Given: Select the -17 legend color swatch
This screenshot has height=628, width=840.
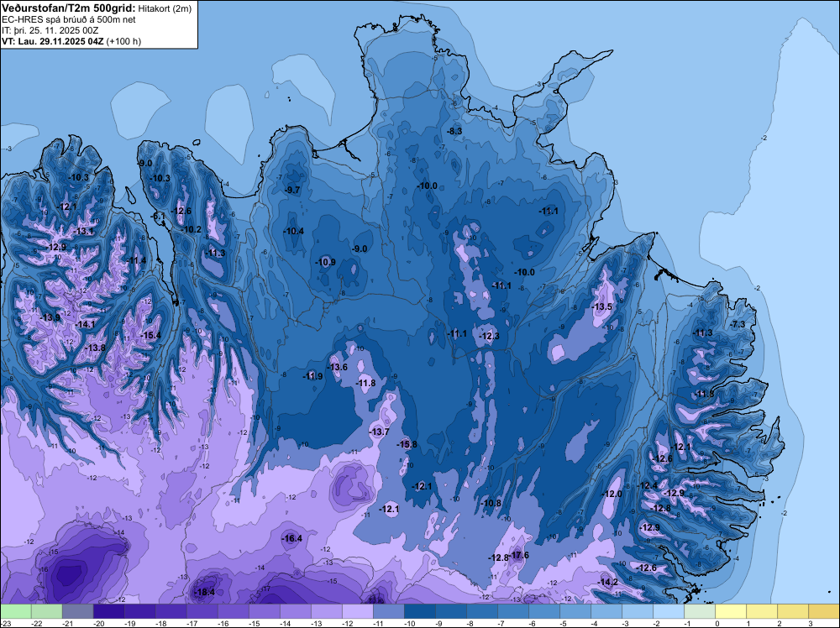Looking at the screenshot, I should pos(202,611).
